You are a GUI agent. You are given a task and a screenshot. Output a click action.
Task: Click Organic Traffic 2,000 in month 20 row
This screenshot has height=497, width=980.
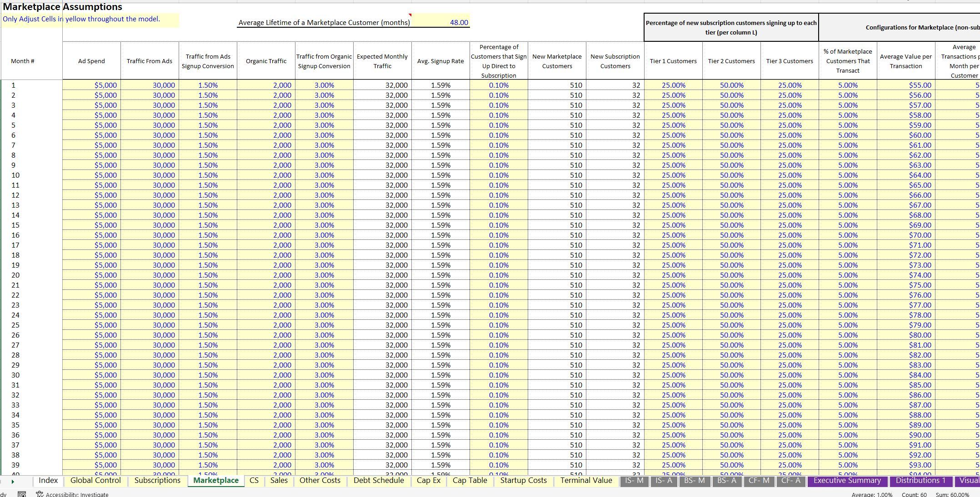tap(266, 275)
